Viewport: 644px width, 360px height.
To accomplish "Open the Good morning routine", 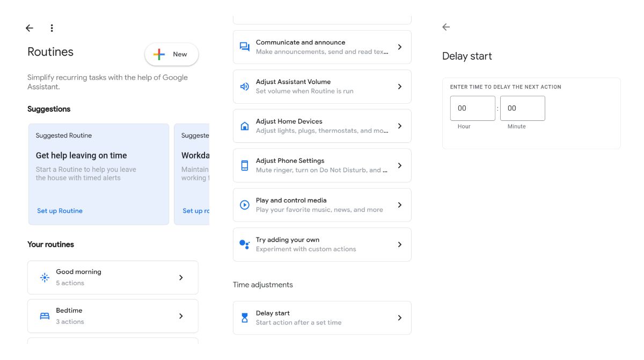I will tap(113, 277).
